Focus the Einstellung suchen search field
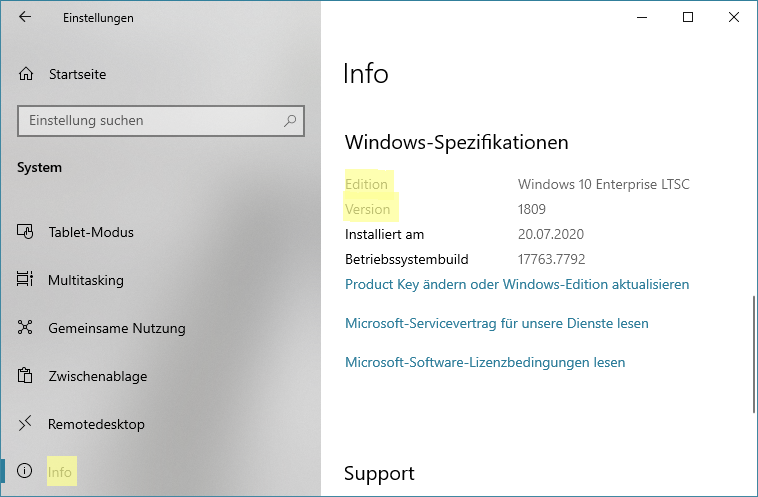This screenshot has width=758, height=497. coord(160,121)
